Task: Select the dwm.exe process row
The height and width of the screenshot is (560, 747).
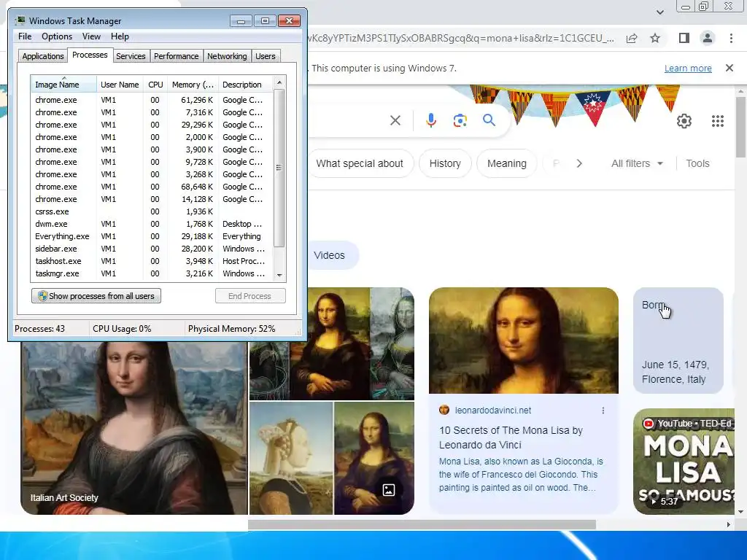Action: point(152,224)
